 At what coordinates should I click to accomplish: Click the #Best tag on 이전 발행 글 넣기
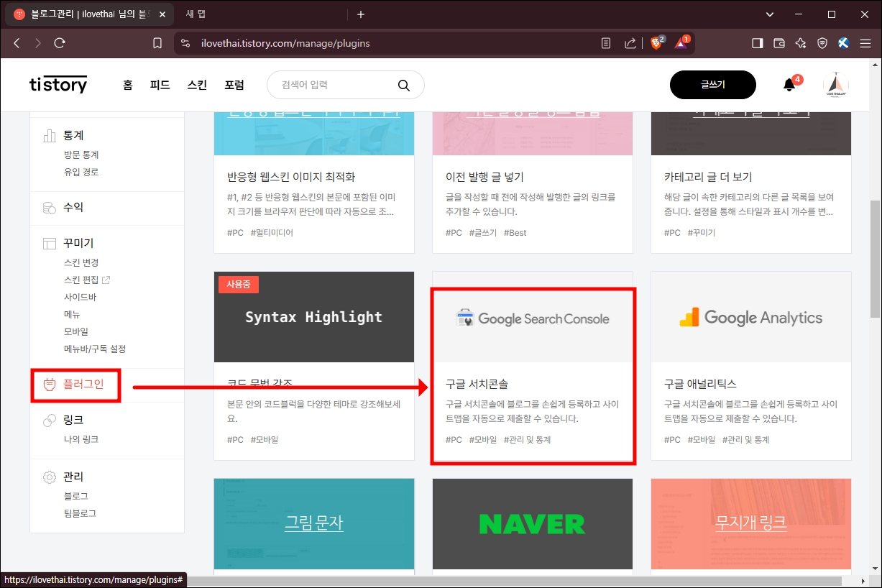pyautogui.click(x=515, y=233)
